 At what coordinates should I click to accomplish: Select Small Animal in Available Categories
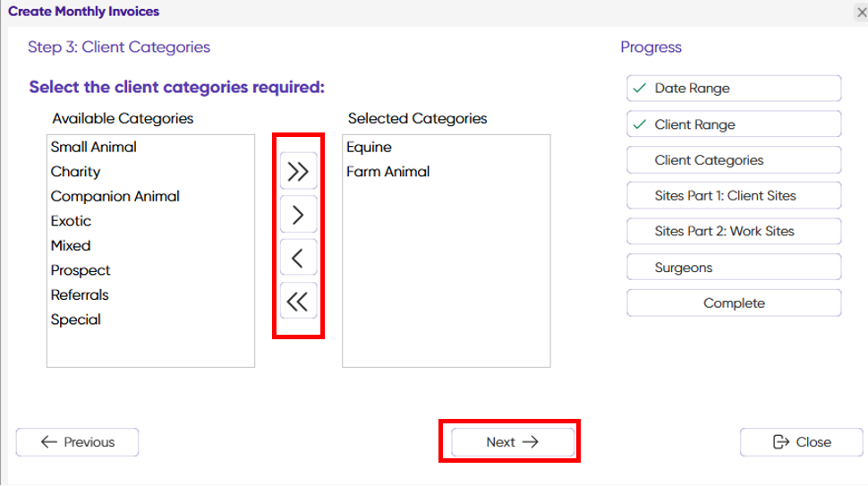(x=94, y=147)
